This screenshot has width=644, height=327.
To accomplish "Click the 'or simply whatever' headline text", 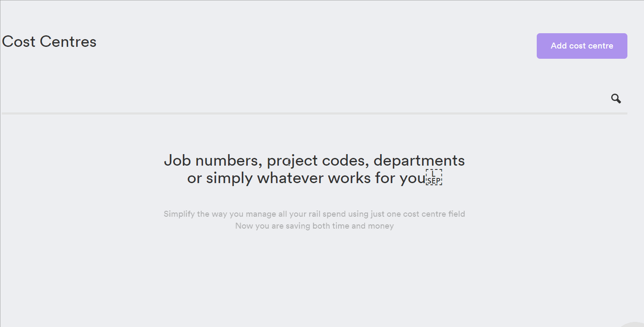I will 255,178.
